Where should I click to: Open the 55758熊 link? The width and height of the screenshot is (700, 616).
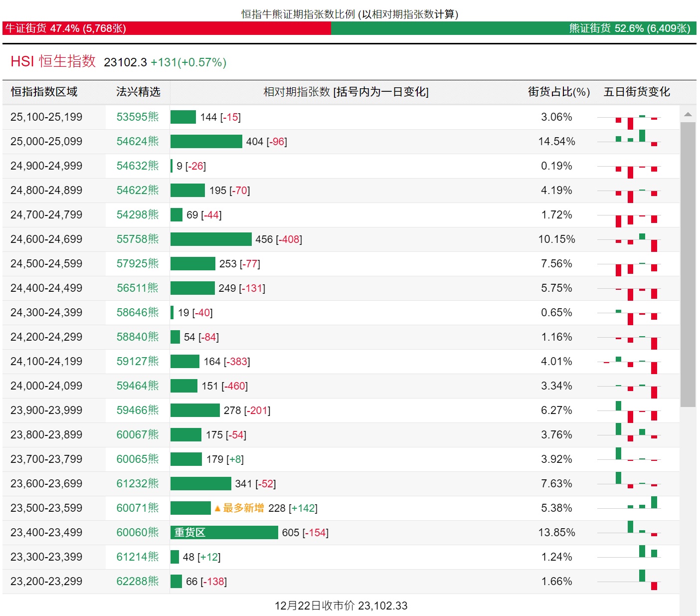click(x=138, y=239)
